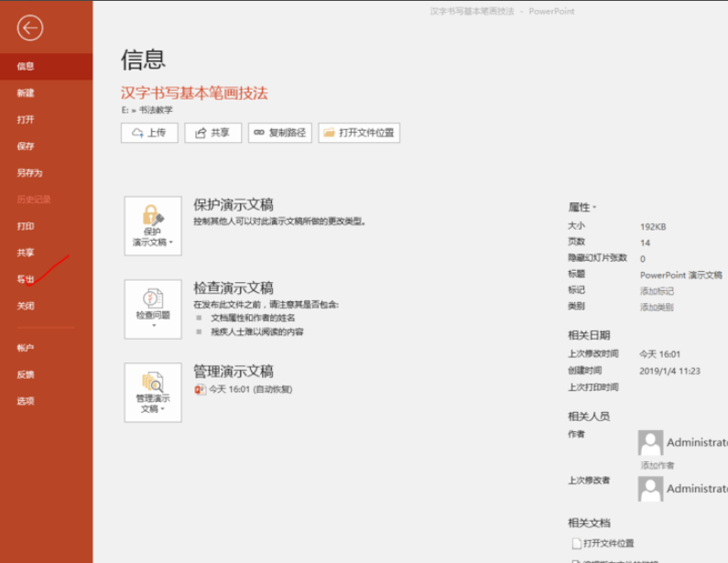This screenshot has width=728, height=563.
Task: Click the page count value 14
Action: (645, 243)
